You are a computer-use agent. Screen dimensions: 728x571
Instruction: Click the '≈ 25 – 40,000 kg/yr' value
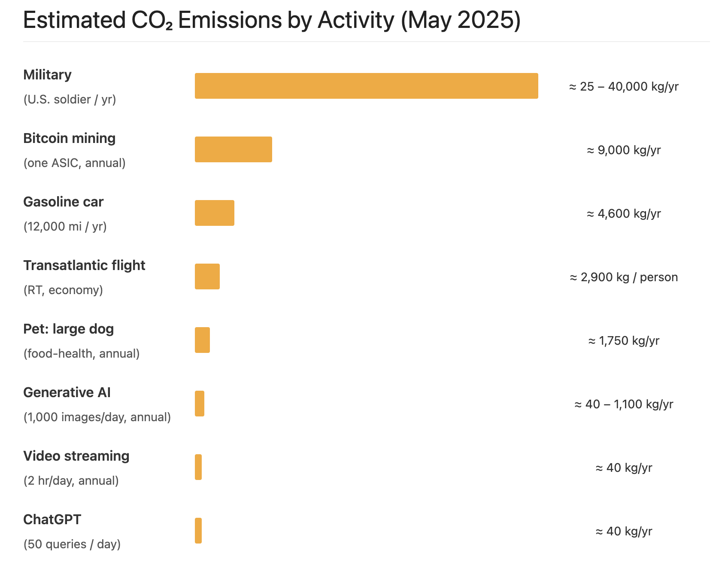coord(623,87)
